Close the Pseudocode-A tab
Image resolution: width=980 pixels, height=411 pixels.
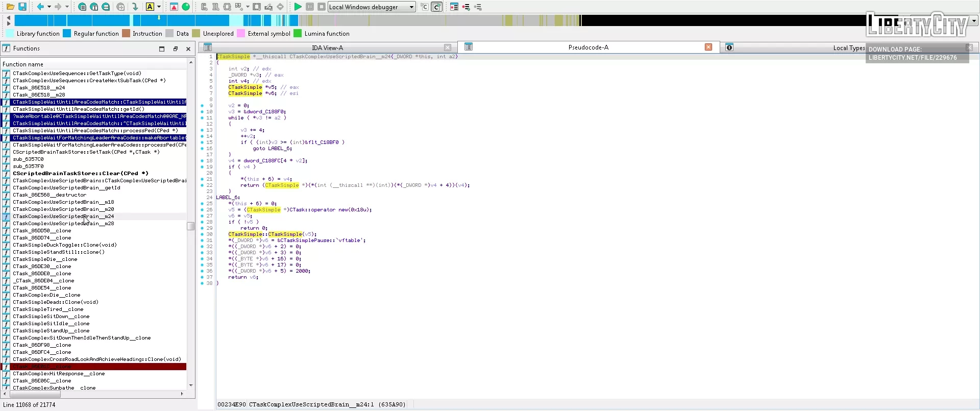[708, 47]
